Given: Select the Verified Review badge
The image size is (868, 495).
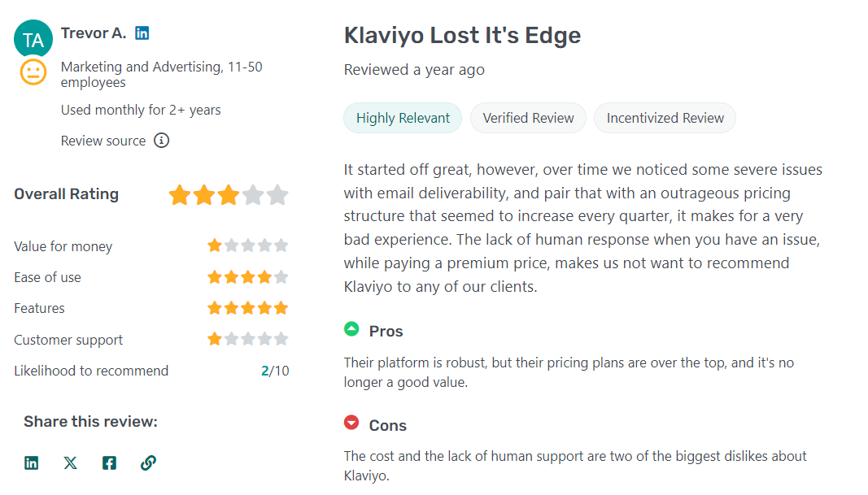Looking at the screenshot, I should (x=528, y=117).
